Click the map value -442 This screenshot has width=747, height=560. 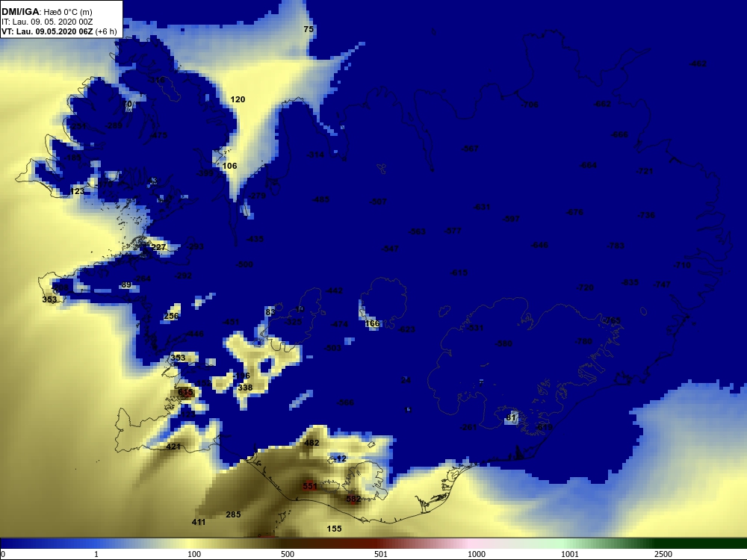point(334,290)
